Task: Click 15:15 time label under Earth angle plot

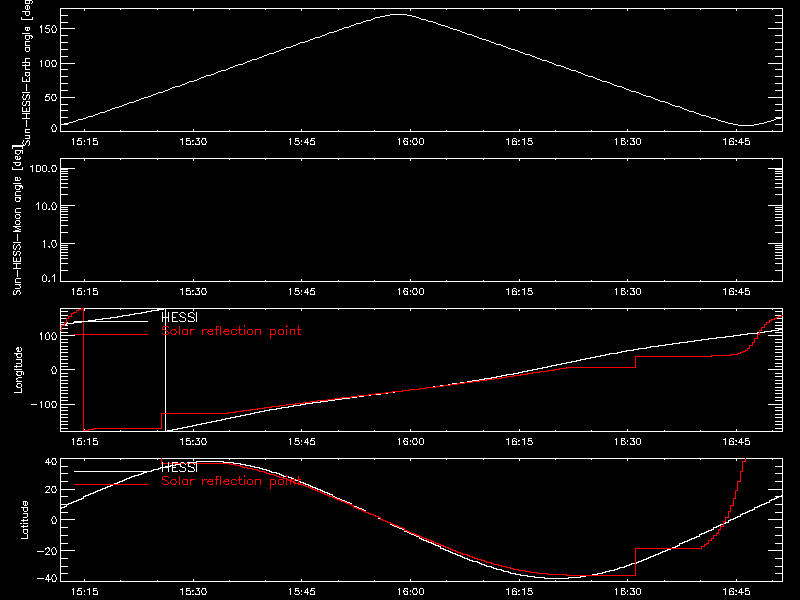Action: [x=85, y=141]
